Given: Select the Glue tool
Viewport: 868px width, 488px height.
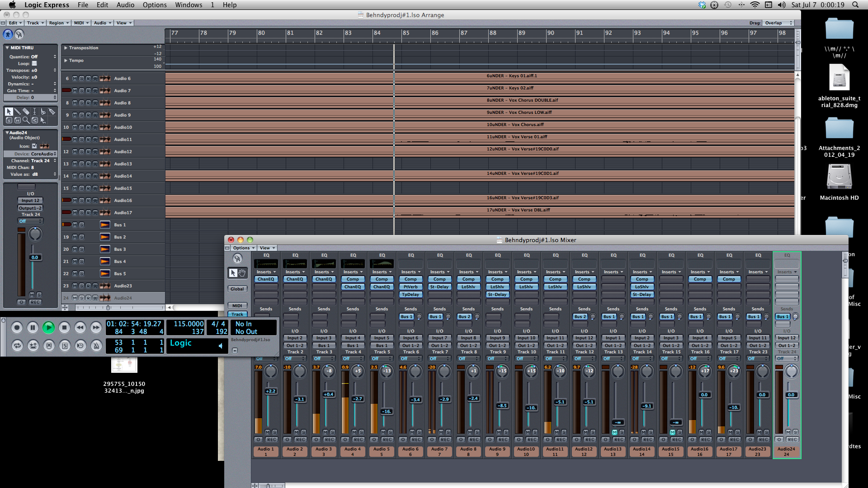Looking at the screenshot, I should pyautogui.click(x=52, y=112).
